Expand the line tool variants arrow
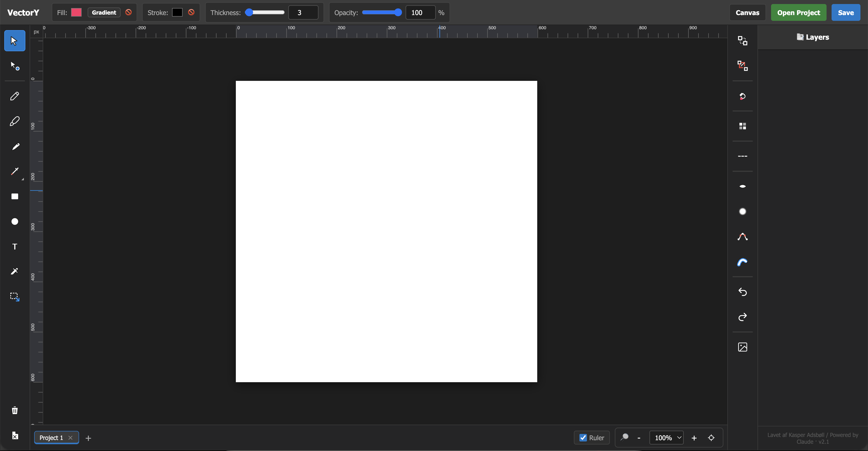The width and height of the screenshot is (868, 451). 23,179
